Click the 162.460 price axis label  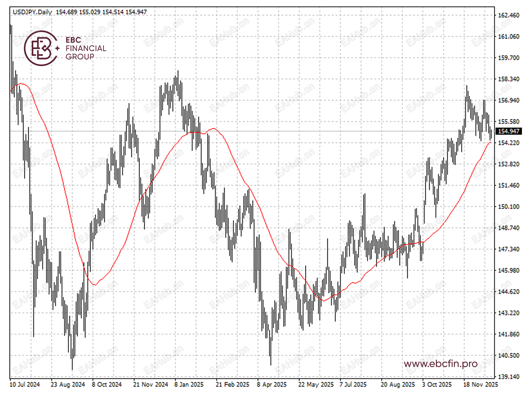(508, 15)
